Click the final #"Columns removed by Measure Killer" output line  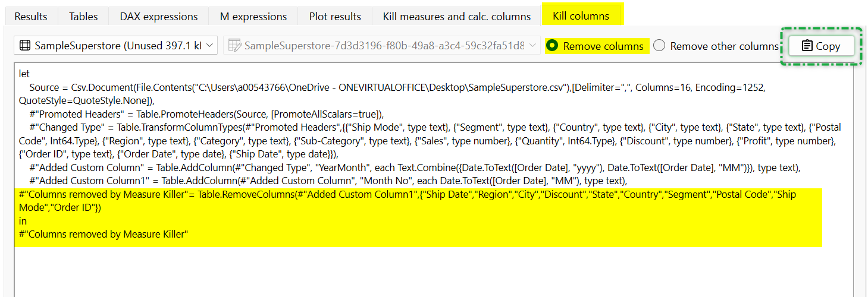point(104,235)
